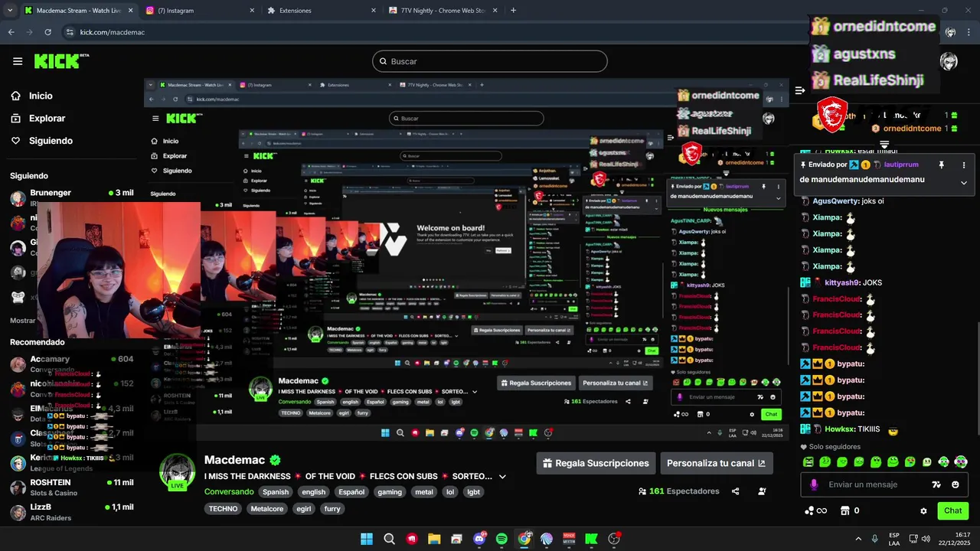Open the emoji picker smiley

(x=955, y=484)
